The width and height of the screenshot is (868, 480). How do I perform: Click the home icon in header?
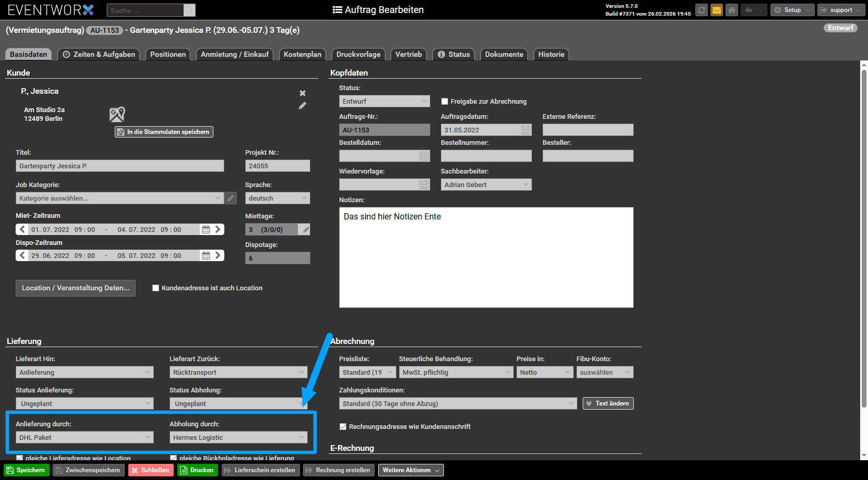click(732, 10)
